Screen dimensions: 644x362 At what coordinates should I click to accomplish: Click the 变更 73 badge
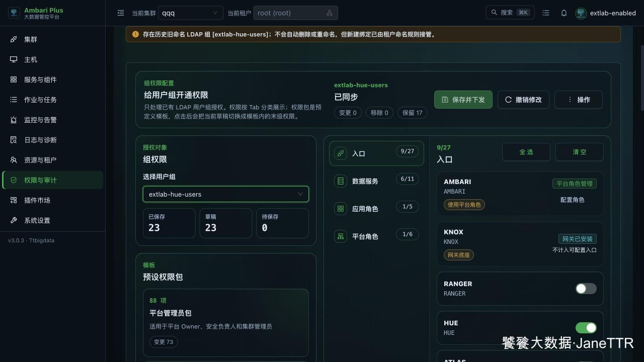(x=164, y=342)
